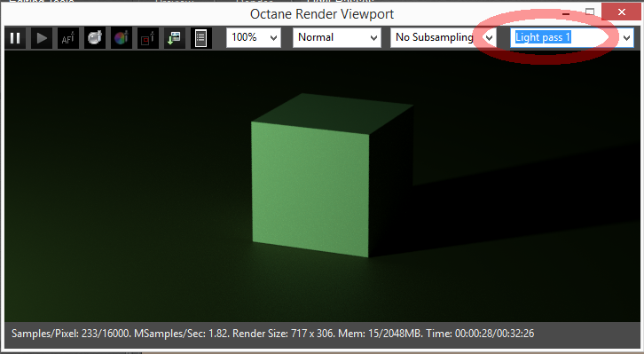Viewport: 644px width, 354px height.
Task: Enable the render region picker icon
Action: (148, 38)
